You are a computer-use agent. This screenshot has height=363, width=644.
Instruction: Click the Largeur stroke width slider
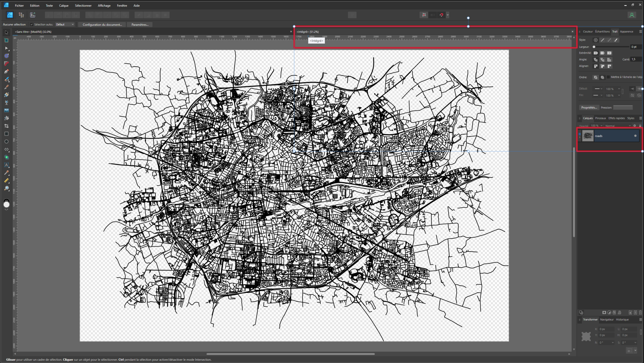[x=611, y=47]
